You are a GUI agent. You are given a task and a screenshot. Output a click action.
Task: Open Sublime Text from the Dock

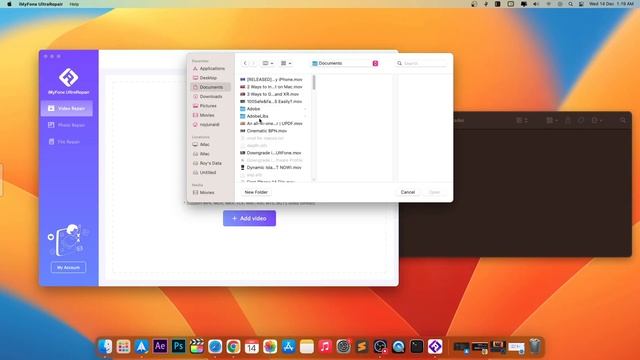[x=362, y=347]
